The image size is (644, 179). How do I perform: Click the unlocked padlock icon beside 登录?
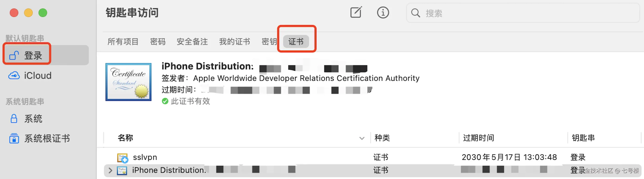[x=14, y=55]
